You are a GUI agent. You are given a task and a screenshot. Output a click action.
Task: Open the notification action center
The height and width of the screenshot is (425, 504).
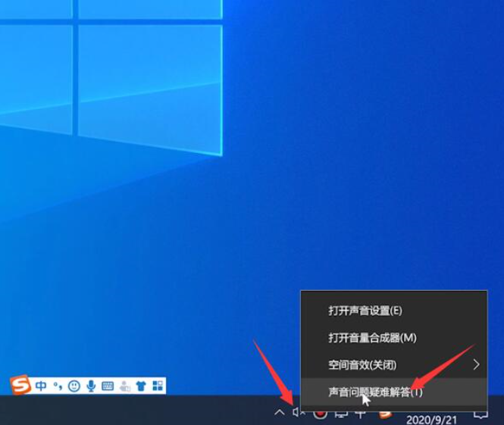(x=480, y=414)
